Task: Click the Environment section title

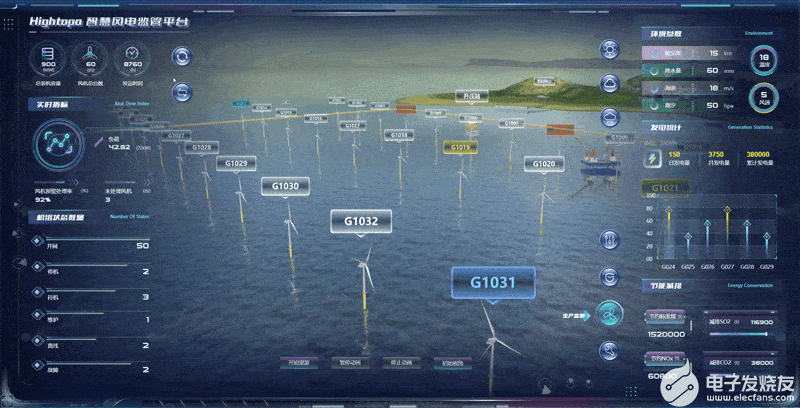Action: [759, 33]
